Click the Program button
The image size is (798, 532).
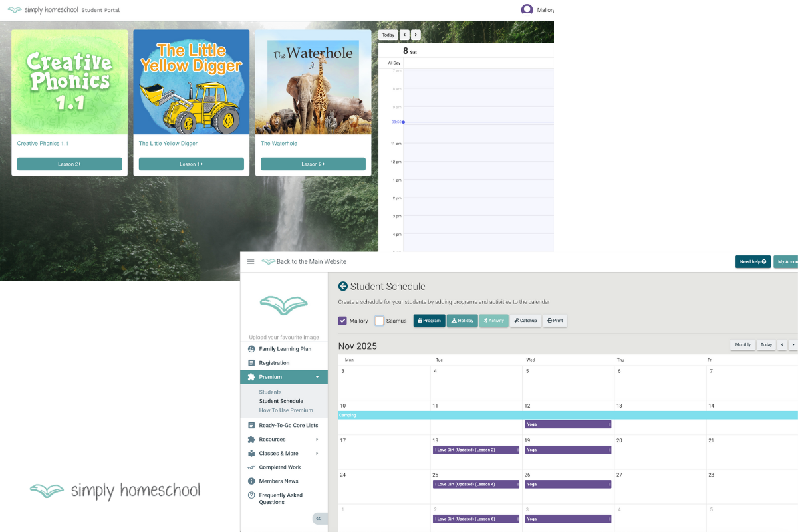429,321
